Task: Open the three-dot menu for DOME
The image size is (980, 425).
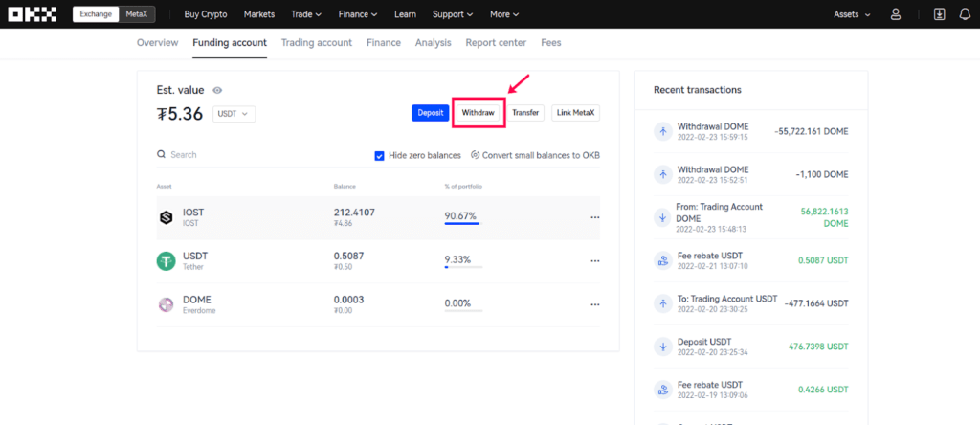Action: pos(594,304)
